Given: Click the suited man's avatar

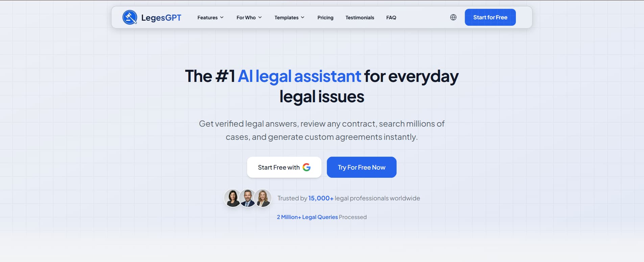Looking at the screenshot, I should (x=248, y=198).
